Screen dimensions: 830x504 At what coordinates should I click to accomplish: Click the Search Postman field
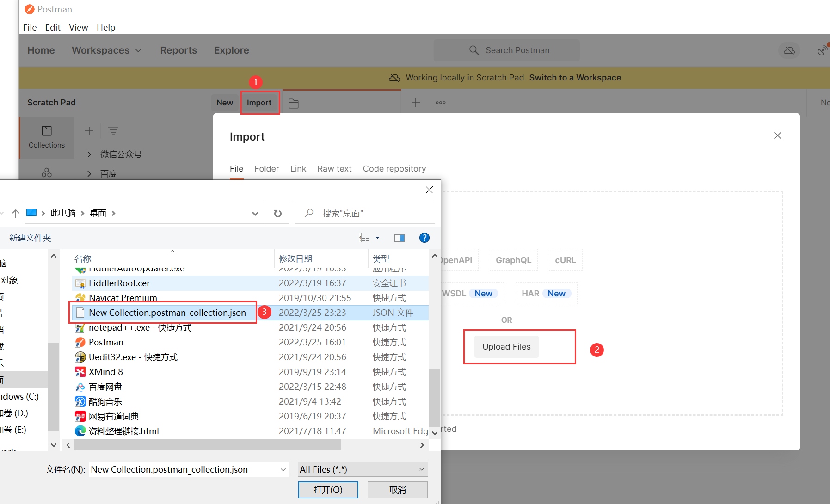[506, 50]
